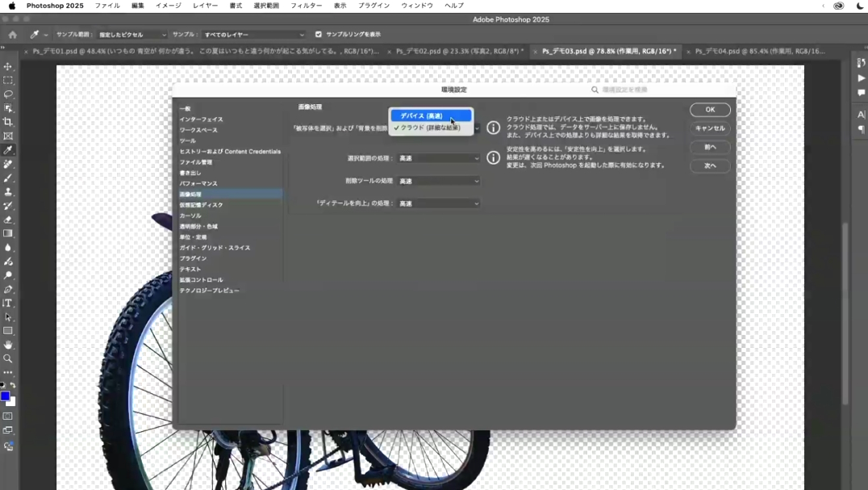Select the Type tool

(x=8, y=303)
